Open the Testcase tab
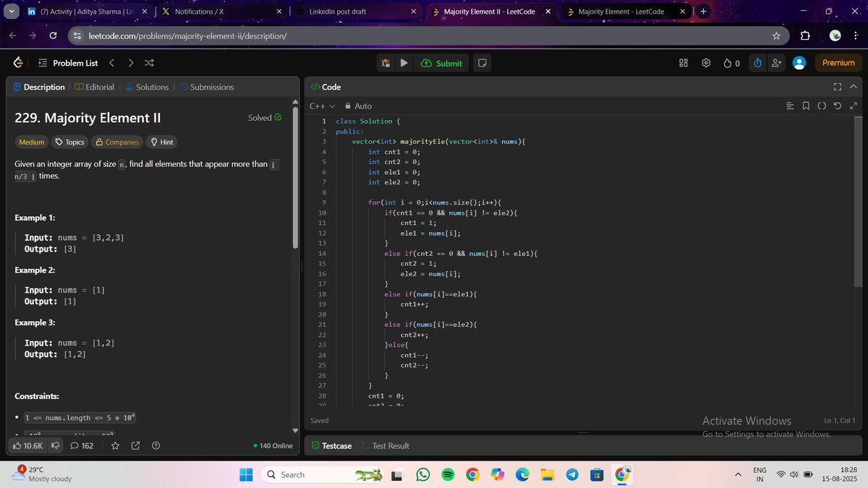Viewport: 868px width, 488px height. point(331,446)
